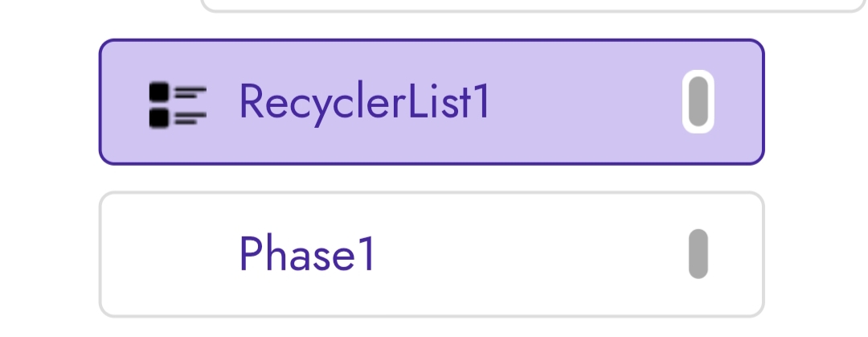The image size is (868, 337).
Task: Click the purple highlighted RecyclerList1 card
Action: point(432,102)
